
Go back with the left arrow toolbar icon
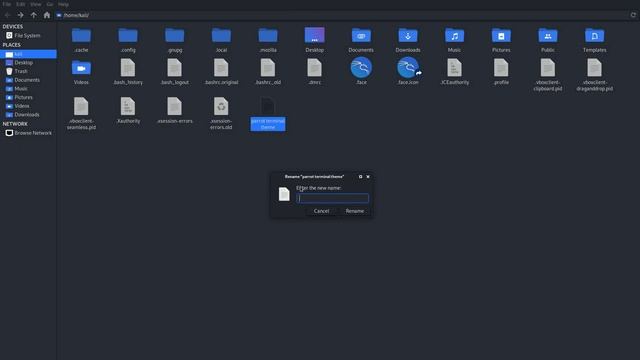pos(7,15)
